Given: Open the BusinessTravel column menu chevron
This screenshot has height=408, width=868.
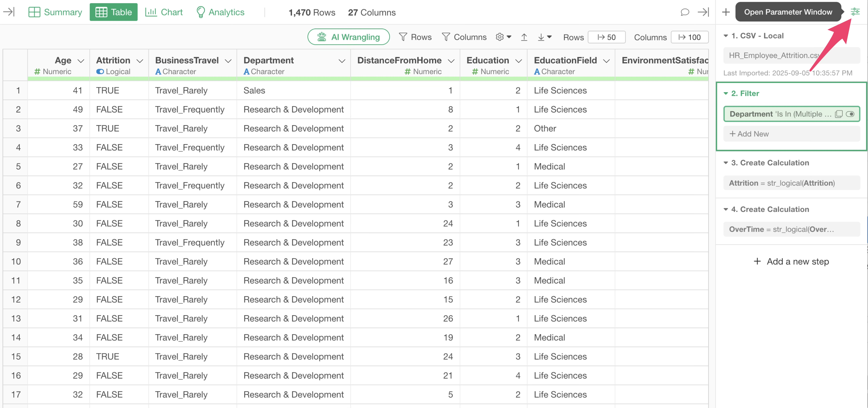Looking at the screenshot, I should click(x=228, y=61).
